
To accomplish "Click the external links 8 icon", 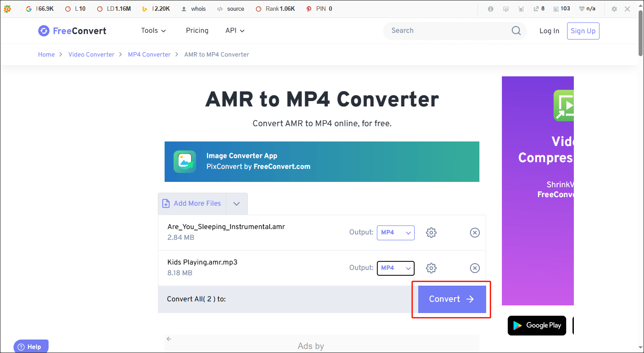I will click(539, 9).
